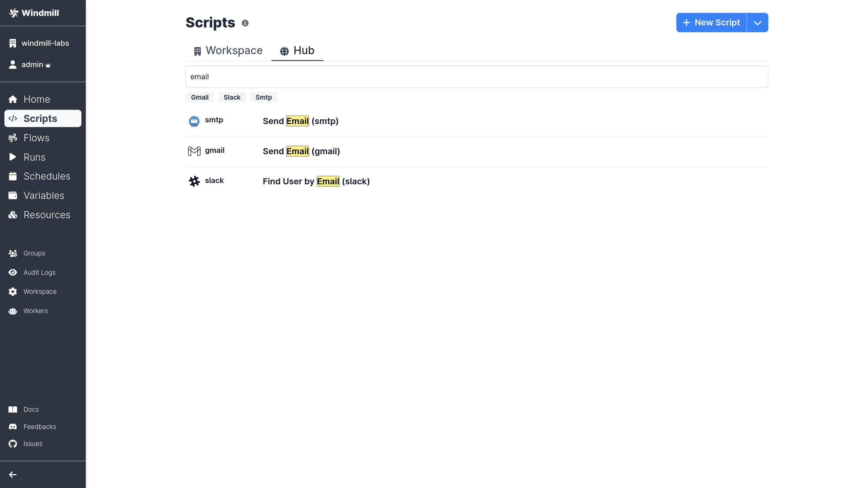This screenshot has height=488, width=868.
Task: Click the smtp envelope icon
Action: (x=194, y=121)
